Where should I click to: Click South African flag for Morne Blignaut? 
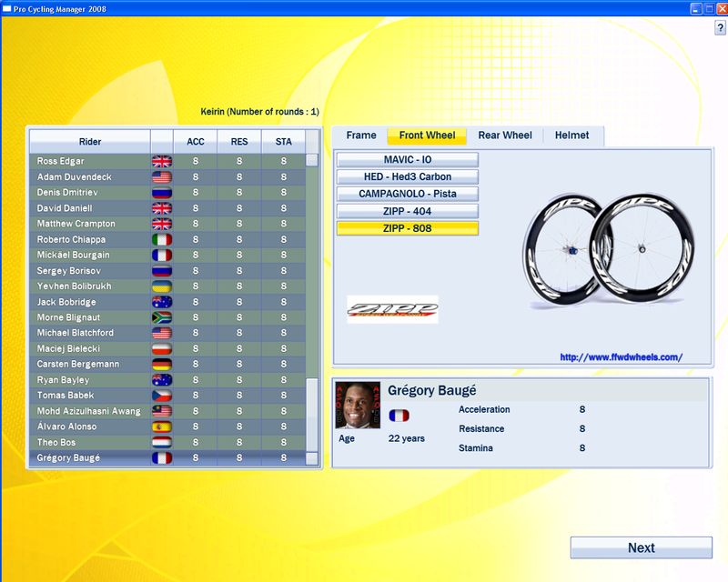point(161,317)
